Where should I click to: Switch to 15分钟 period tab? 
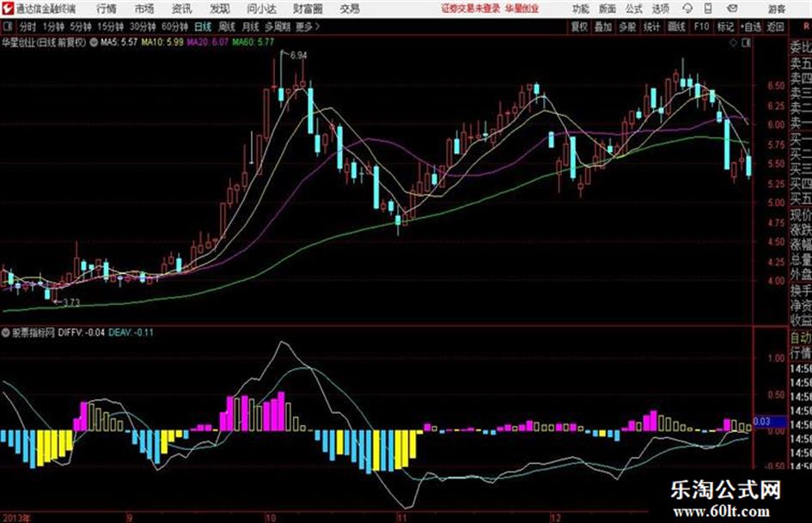pos(111,27)
